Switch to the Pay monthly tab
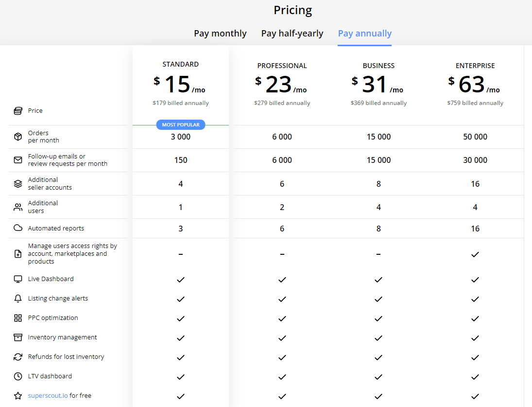The width and height of the screenshot is (532, 407). coord(220,34)
